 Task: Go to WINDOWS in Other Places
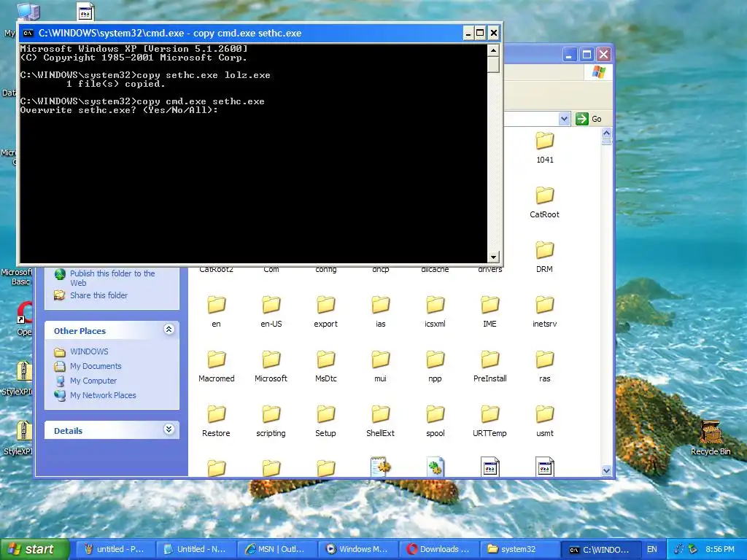click(x=89, y=351)
